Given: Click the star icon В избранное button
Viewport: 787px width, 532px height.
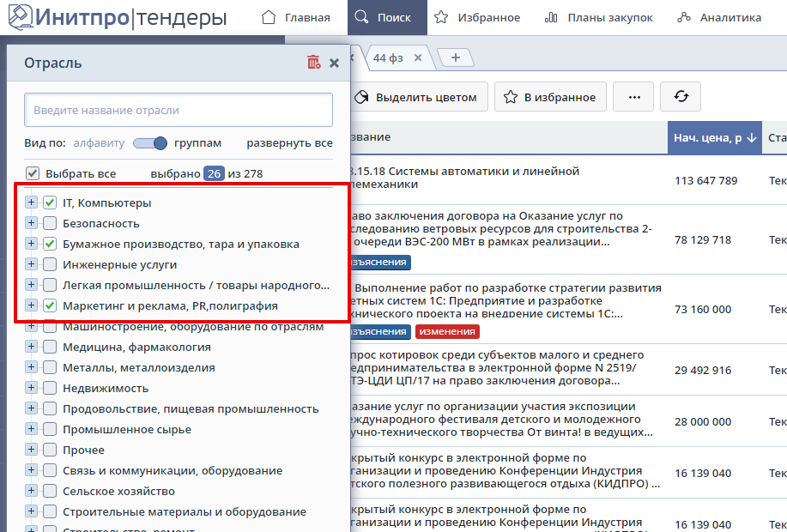Looking at the screenshot, I should point(554,97).
